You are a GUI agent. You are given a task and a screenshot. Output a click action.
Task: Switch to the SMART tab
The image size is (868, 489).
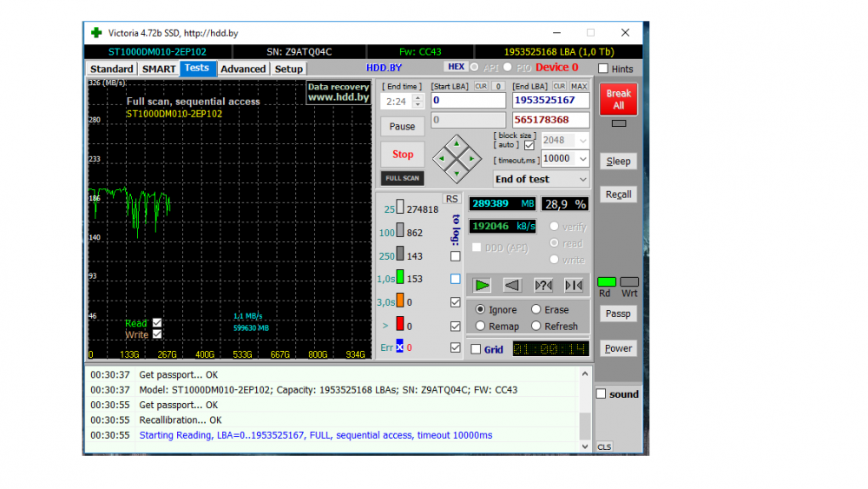[159, 69]
